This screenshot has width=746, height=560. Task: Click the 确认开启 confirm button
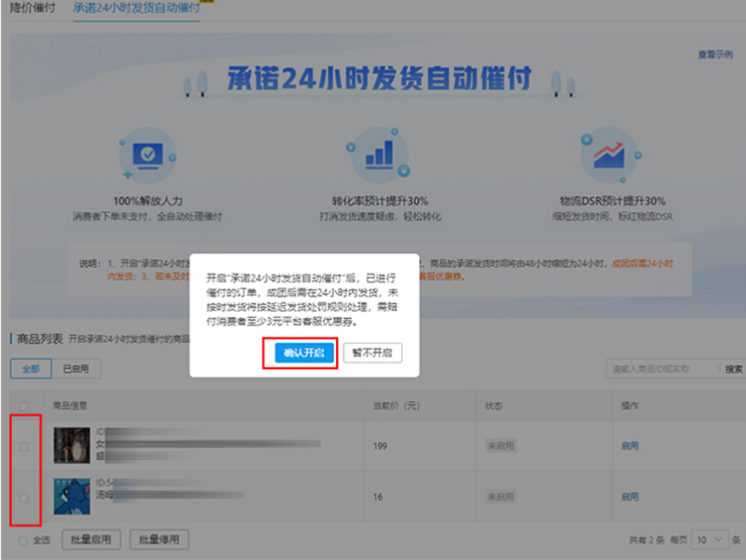(x=304, y=353)
